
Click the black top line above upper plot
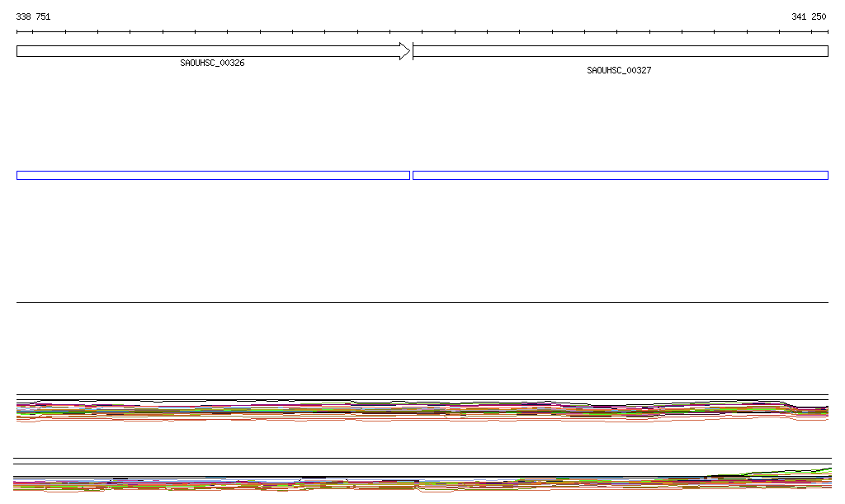pos(422,394)
